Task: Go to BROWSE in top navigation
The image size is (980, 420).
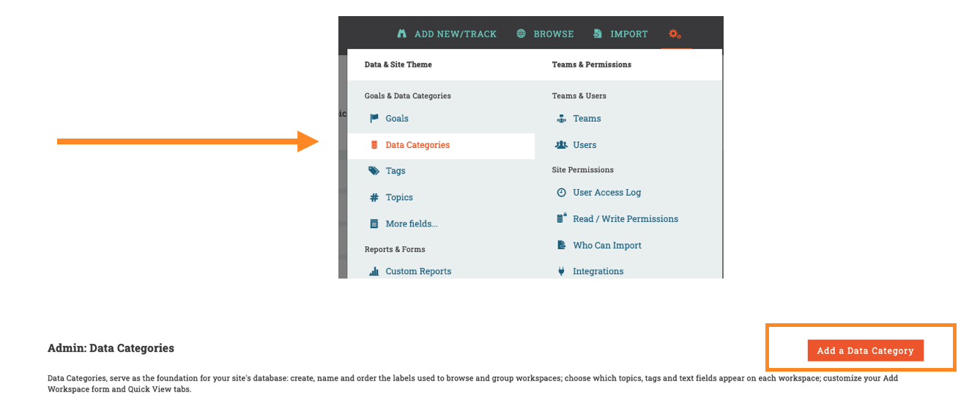Action: click(553, 34)
